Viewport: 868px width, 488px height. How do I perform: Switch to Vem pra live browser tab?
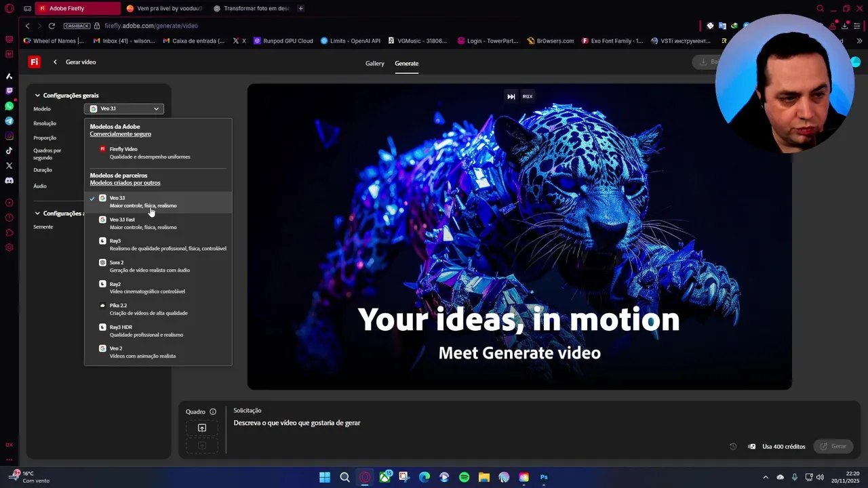pyautogui.click(x=163, y=9)
